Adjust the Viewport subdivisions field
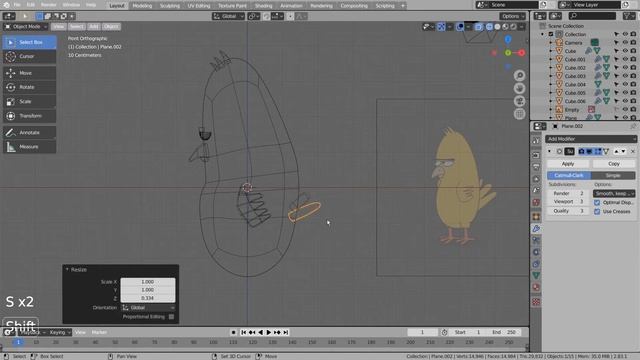This screenshot has height=360, width=640. pyautogui.click(x=568, y=202)
